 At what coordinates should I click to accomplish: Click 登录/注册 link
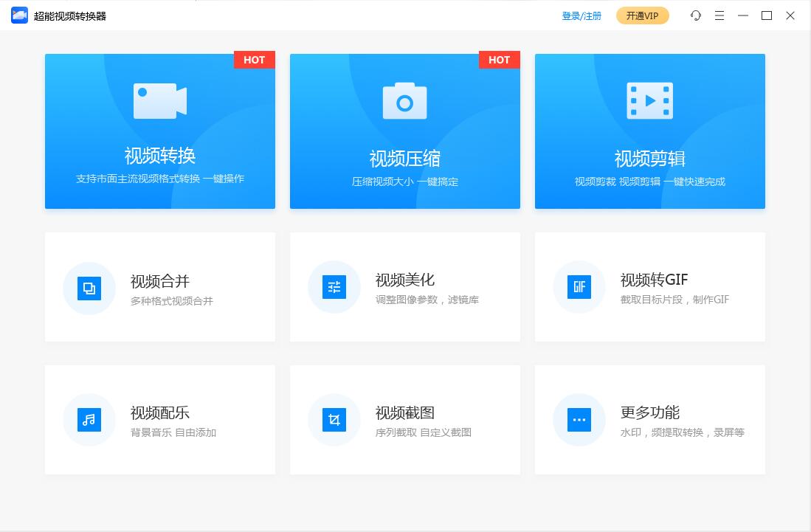(x=581, y=16)
